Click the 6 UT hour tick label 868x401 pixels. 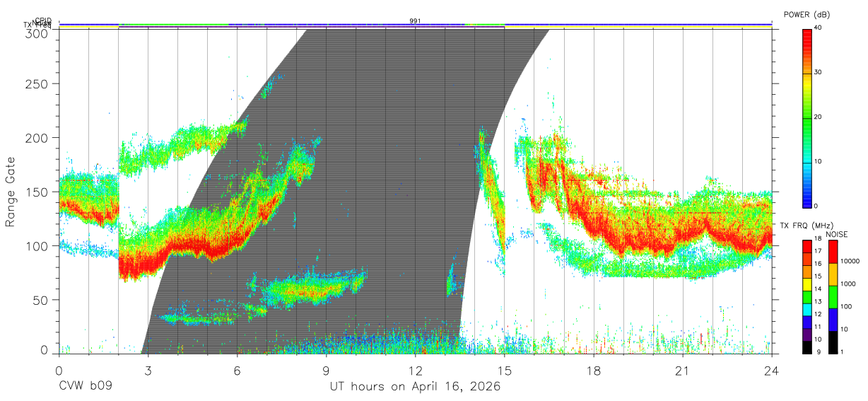(x=237, y=371)
